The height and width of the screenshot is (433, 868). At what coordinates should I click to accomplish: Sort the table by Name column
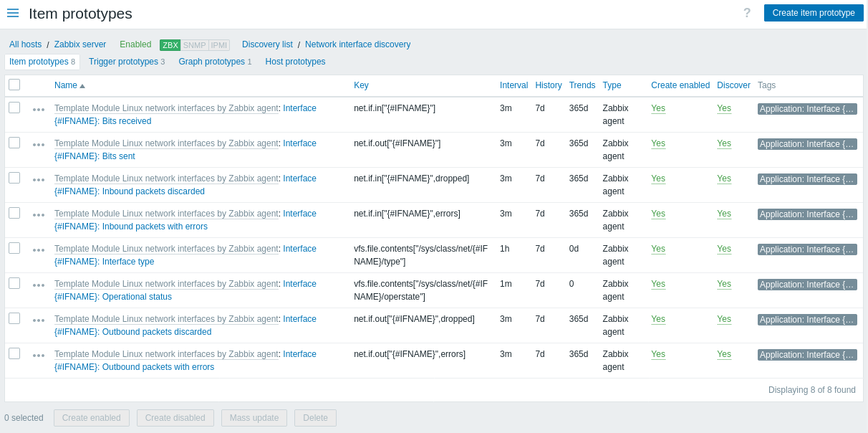tap(69, 85)
